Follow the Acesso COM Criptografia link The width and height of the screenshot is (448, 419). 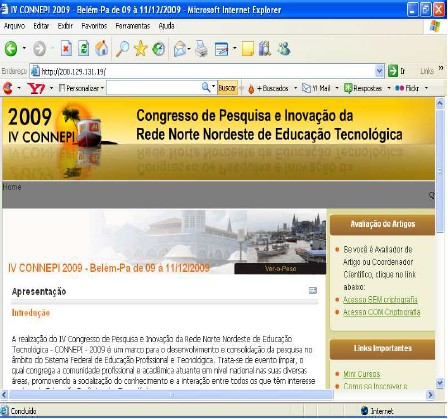click(x=381, y=312)
